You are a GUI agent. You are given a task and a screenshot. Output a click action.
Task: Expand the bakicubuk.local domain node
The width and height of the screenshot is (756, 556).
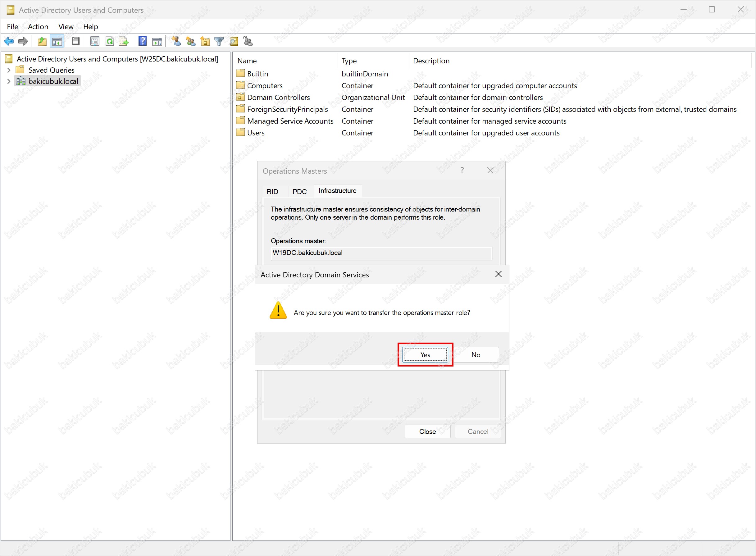click(x=9, y=81)
